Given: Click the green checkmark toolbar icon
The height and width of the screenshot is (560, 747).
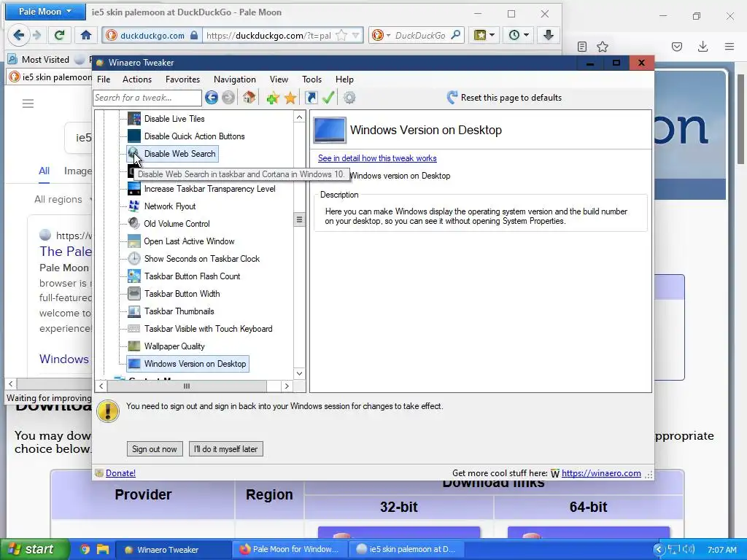Looking at the screenshot, I should point(328,98).
